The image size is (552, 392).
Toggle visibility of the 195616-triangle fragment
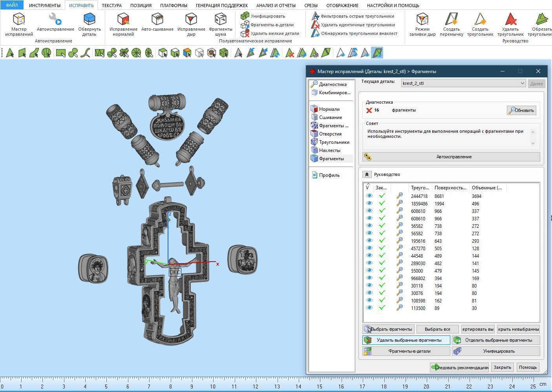coord(369,241)
